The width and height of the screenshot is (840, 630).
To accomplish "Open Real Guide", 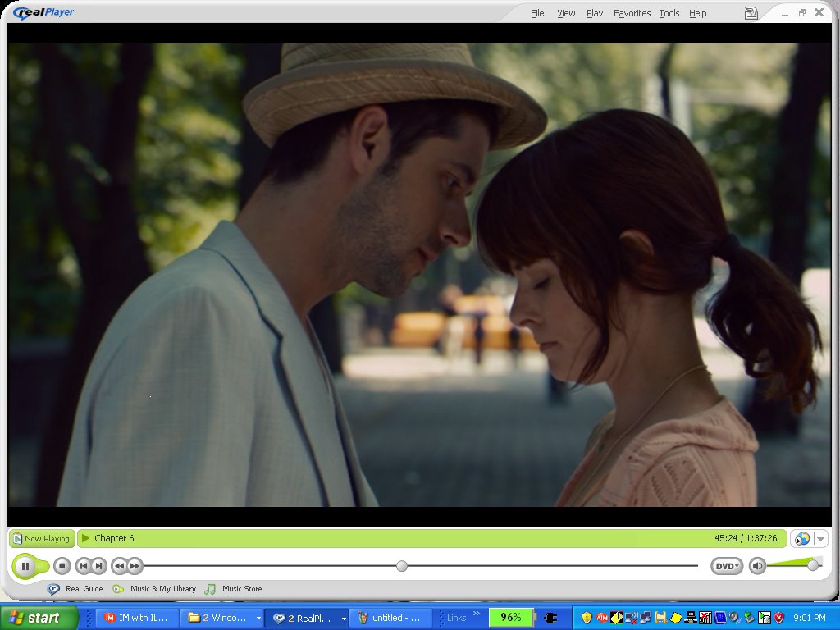I will (84, 589).
